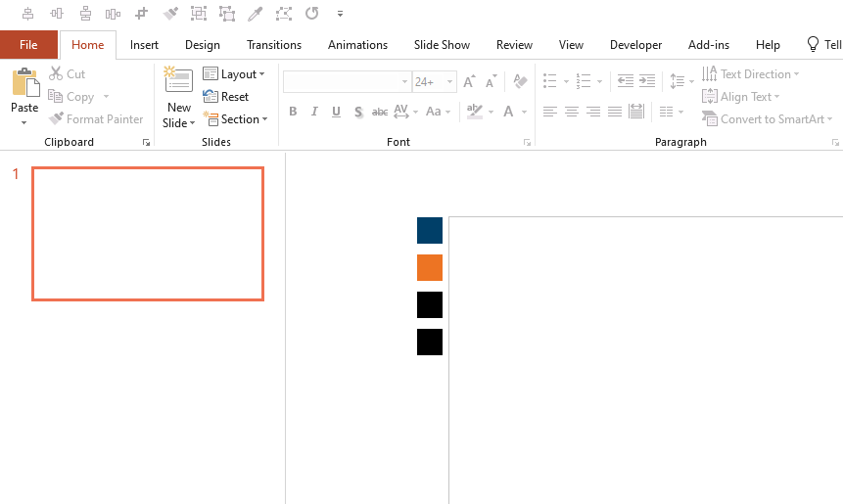The image size is (843, 504).
Task: Click the Format Painter button in Clipboard group
Action: pyautogui.click(x=96, y=119)
